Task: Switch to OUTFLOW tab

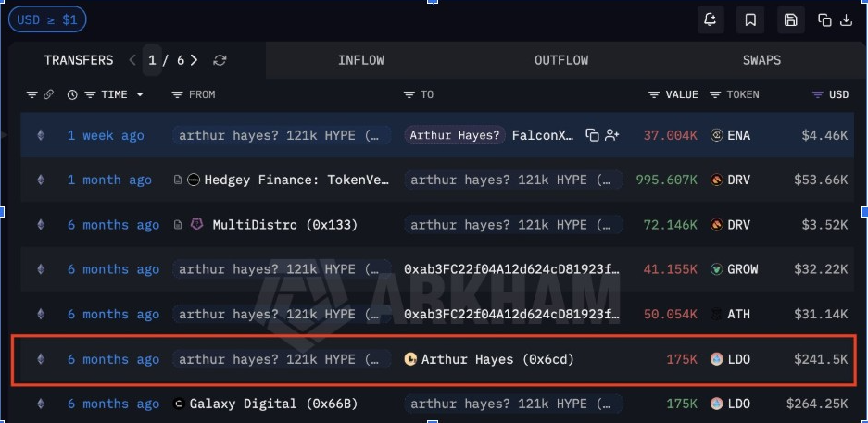Action: coord(561,60)
